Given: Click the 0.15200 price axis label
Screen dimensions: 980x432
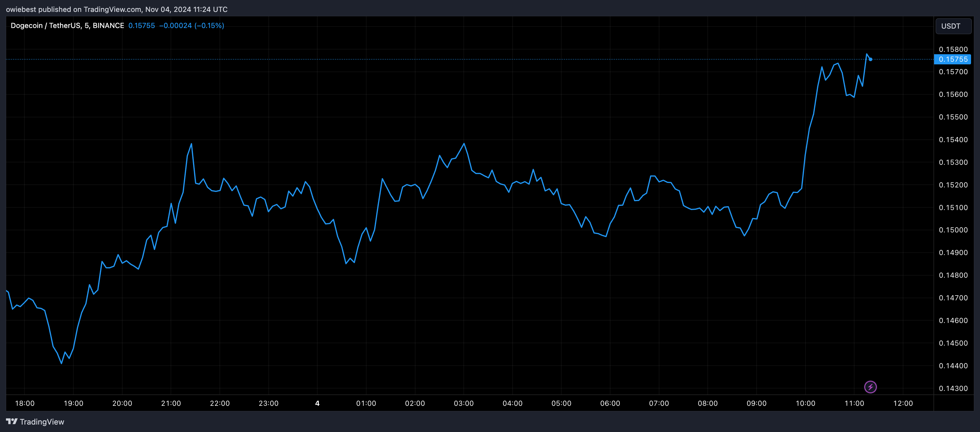Looking at the screenshot, I should pyautogui.click(x=953, y=185).
